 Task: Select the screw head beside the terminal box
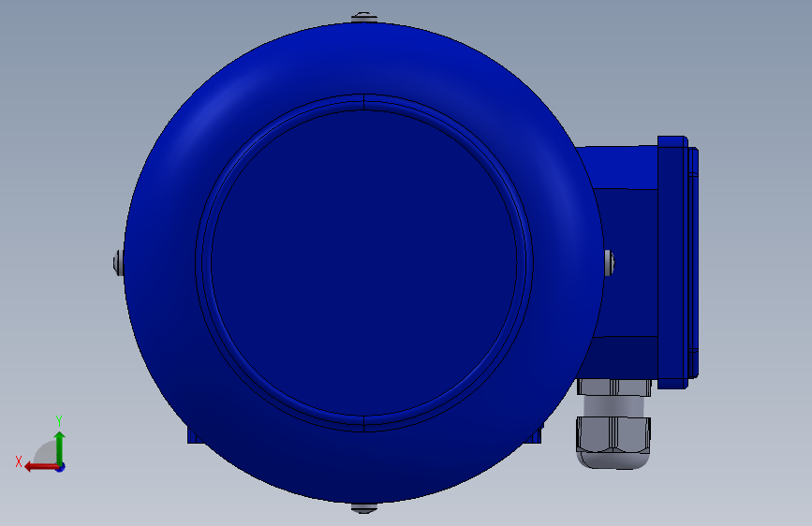click(x=609, y=262)
